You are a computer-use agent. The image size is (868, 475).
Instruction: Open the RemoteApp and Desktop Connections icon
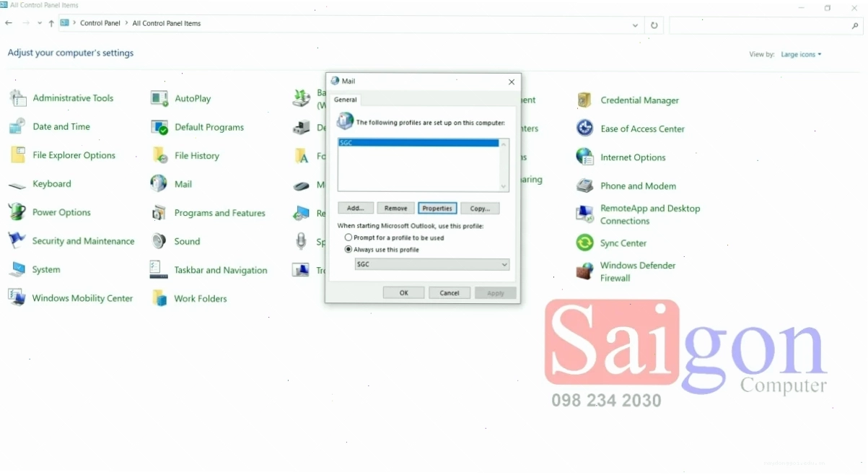585,214
